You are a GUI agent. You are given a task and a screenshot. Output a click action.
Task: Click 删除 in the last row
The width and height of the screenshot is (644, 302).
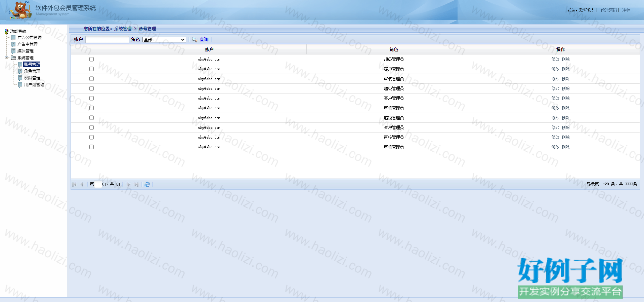point(566,147)
